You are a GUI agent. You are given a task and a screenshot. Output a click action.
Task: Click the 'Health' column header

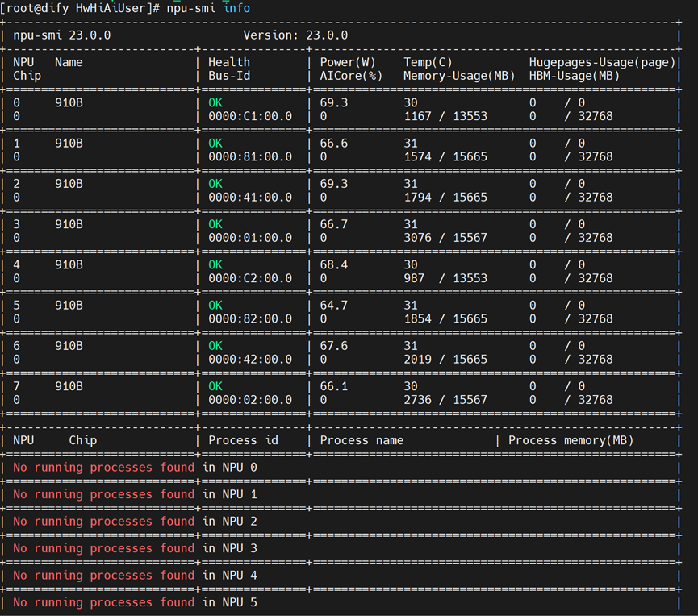[229, 62]
